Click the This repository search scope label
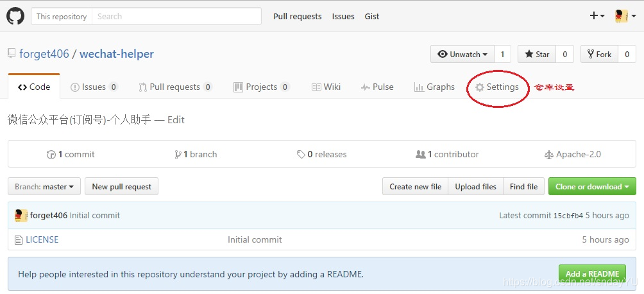Image resolution: width=644 pixels, height=294 pixels. pos(62,17)
